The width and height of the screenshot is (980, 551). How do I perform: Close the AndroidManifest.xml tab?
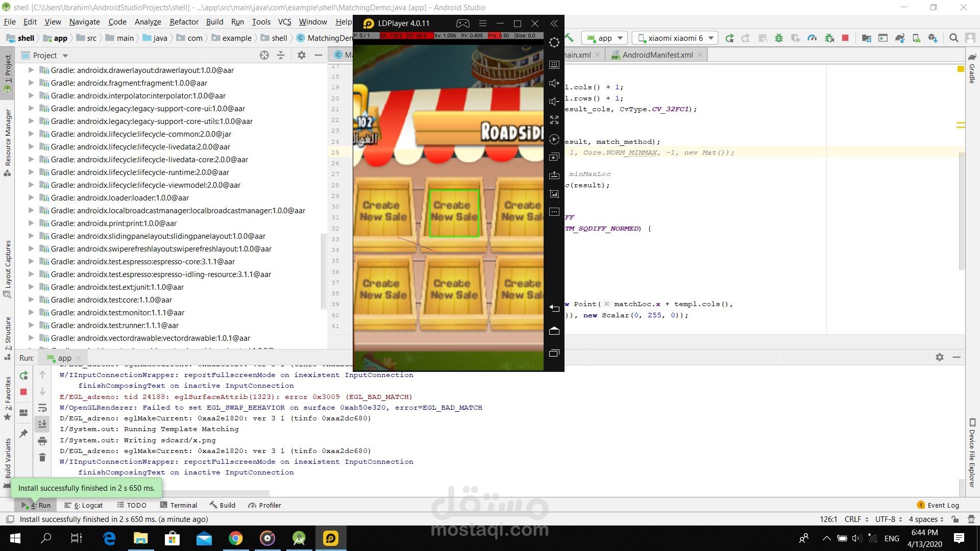(x=700, y=55)
